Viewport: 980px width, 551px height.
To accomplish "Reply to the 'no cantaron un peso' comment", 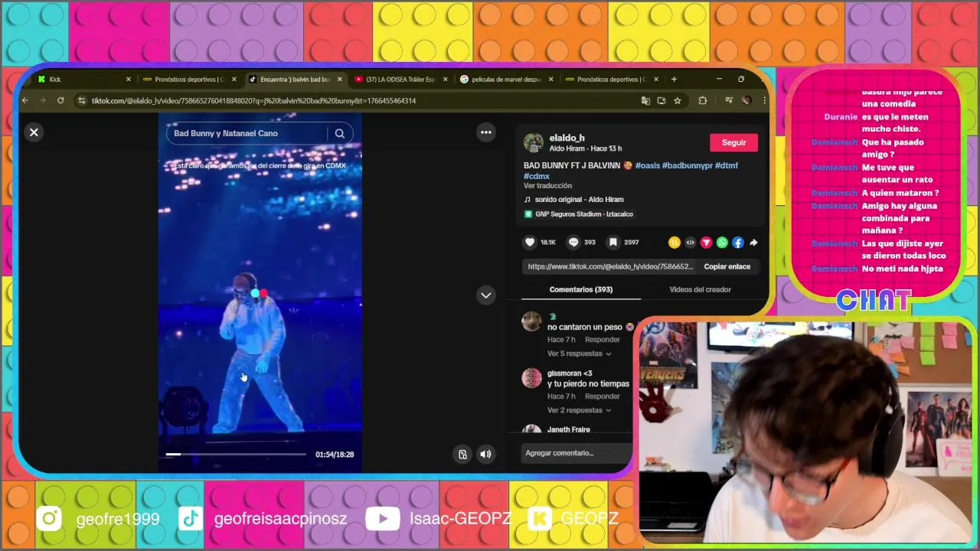I will 602,340.
